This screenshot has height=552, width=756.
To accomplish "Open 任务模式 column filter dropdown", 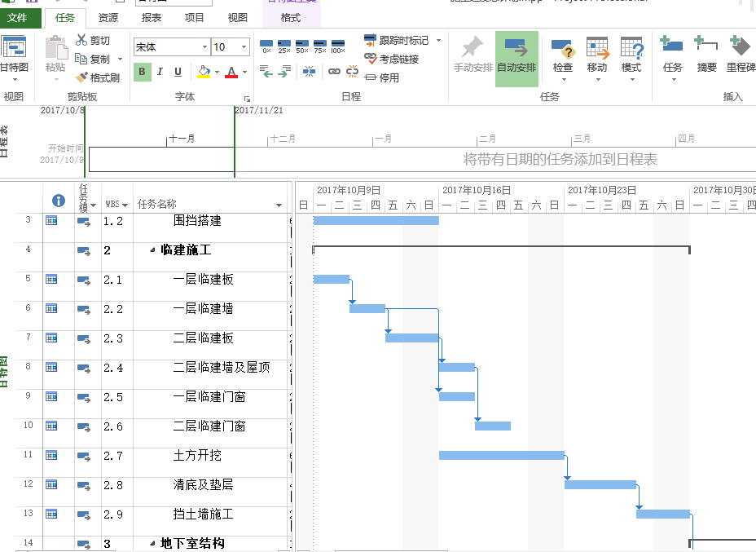I will pos(93,205).
